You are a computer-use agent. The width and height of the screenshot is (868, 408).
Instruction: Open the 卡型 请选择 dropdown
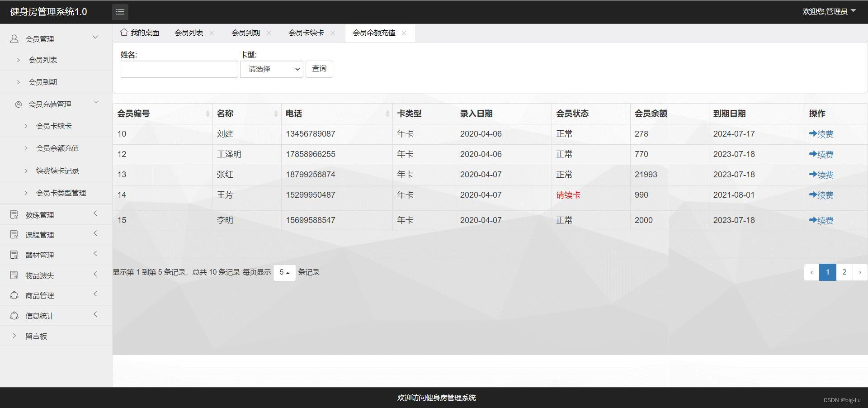tap(272, 69)
